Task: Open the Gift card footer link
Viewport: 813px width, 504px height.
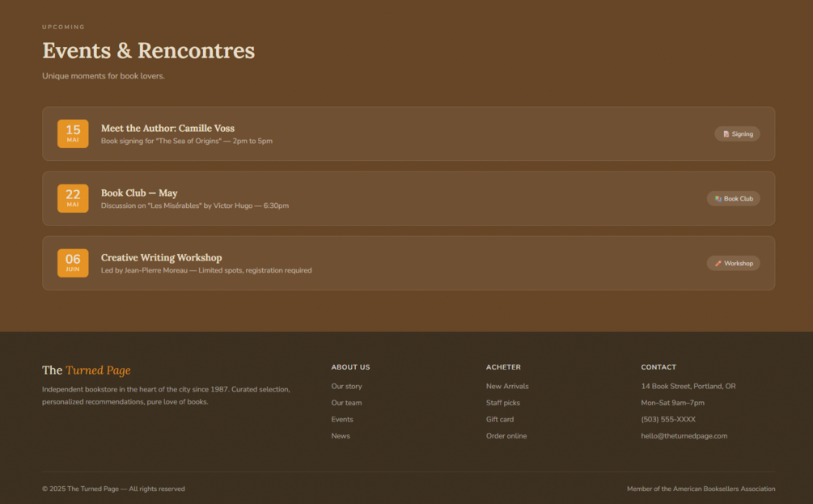Action: point(500,420)
